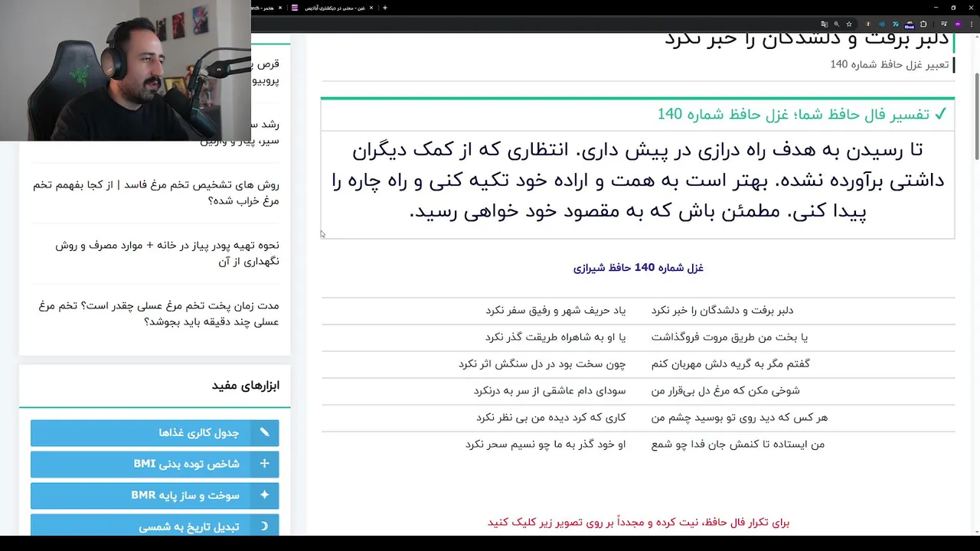Open the جدول کالری غذاها tool button

pyautogui.click(x=155, y=432)
